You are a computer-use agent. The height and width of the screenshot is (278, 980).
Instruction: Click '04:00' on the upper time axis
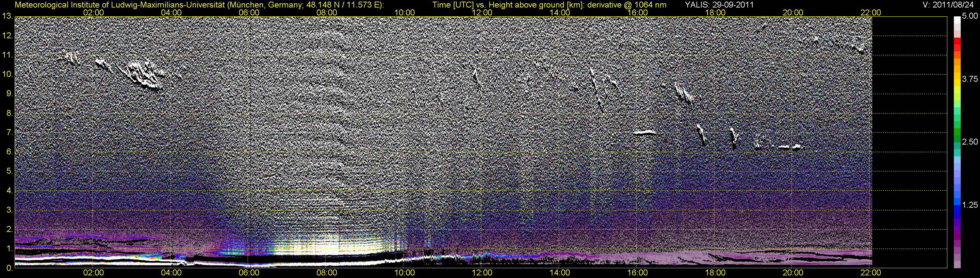pyautogui.click(x=171, y=12)
